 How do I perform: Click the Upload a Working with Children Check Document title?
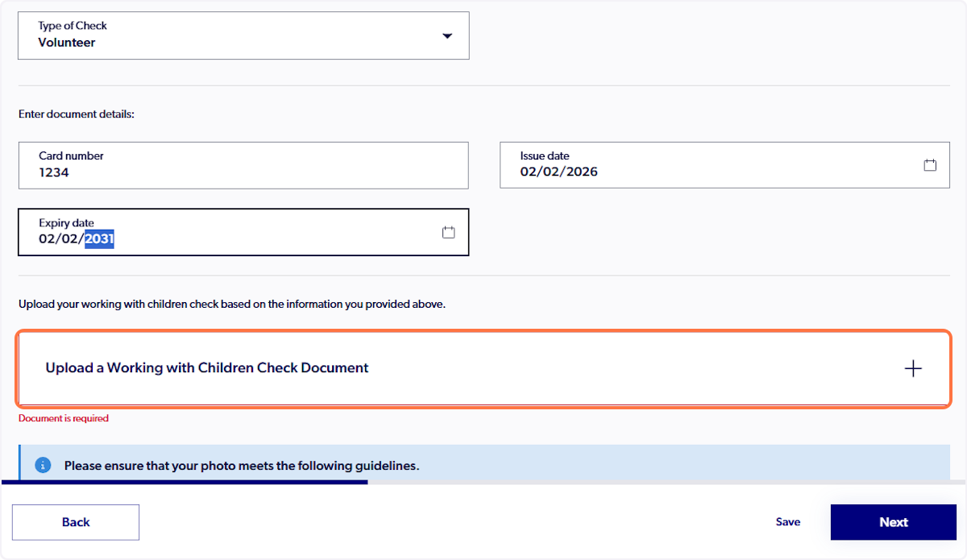tap(206, 367)
